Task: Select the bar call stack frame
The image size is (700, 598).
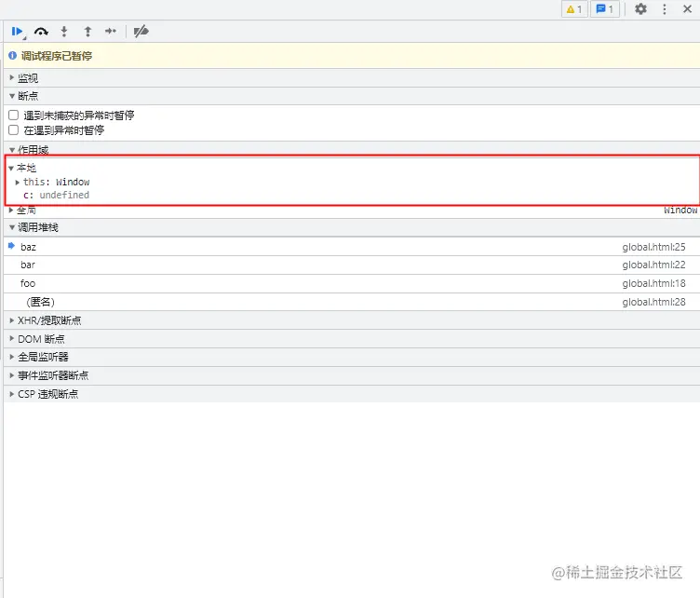Action: [x=352, y=265]
